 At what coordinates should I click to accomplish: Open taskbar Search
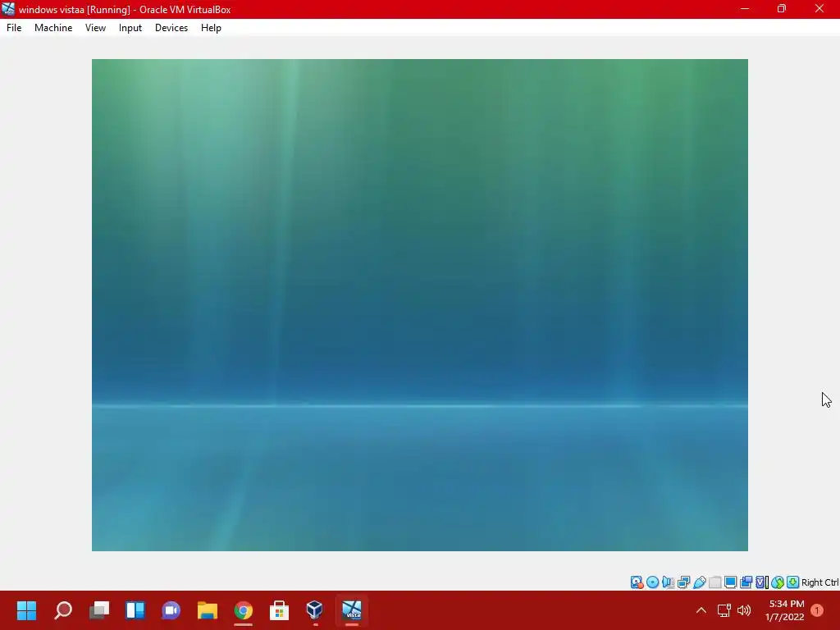click(62, 610)
